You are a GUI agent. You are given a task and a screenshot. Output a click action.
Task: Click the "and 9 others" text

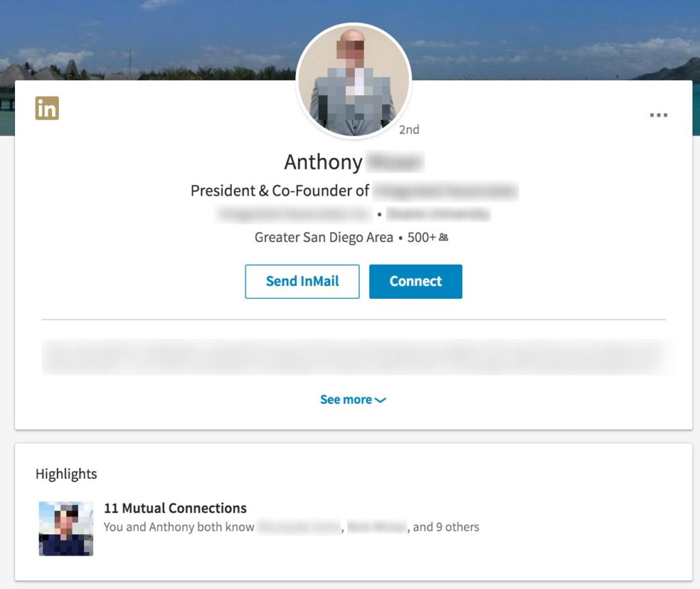[x=446, y=527]
